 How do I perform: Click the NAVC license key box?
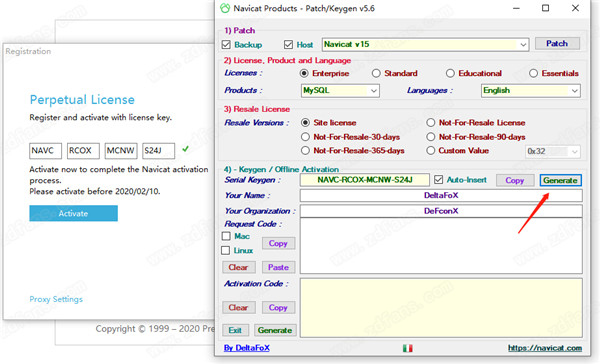46,151
